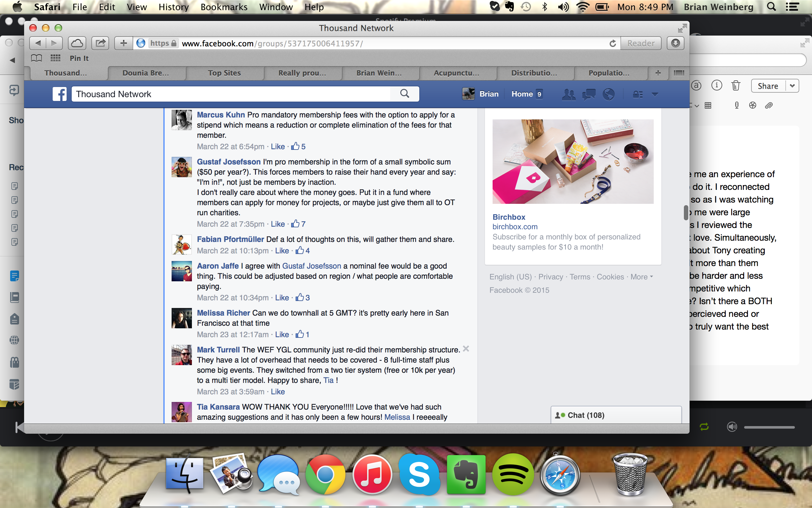Screen dimensions: 812x508
Task: Click Safari share button
Action: click(100, 43)
